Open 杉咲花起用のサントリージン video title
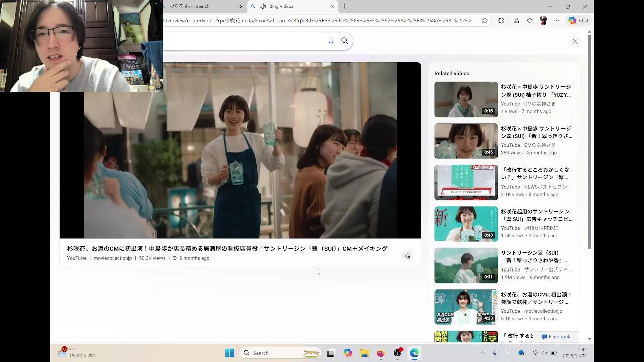The height and width of the screenshot is (362, 644). (536, 215)
